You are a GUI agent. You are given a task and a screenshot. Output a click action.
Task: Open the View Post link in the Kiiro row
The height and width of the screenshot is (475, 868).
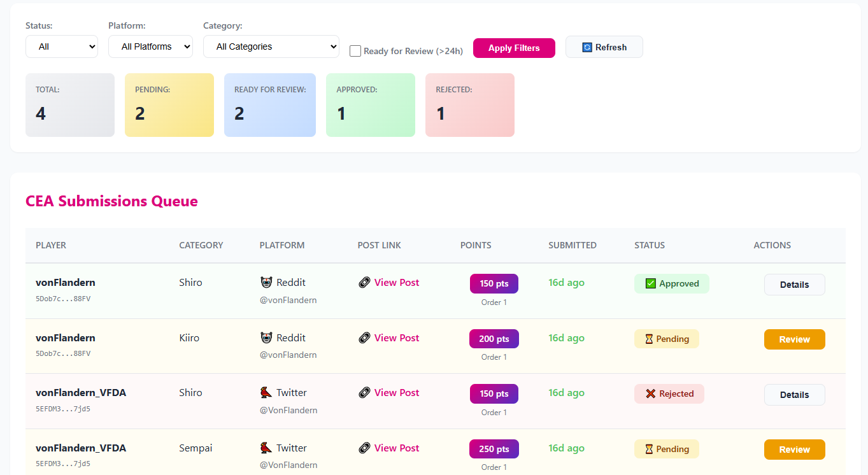(396, 337)
